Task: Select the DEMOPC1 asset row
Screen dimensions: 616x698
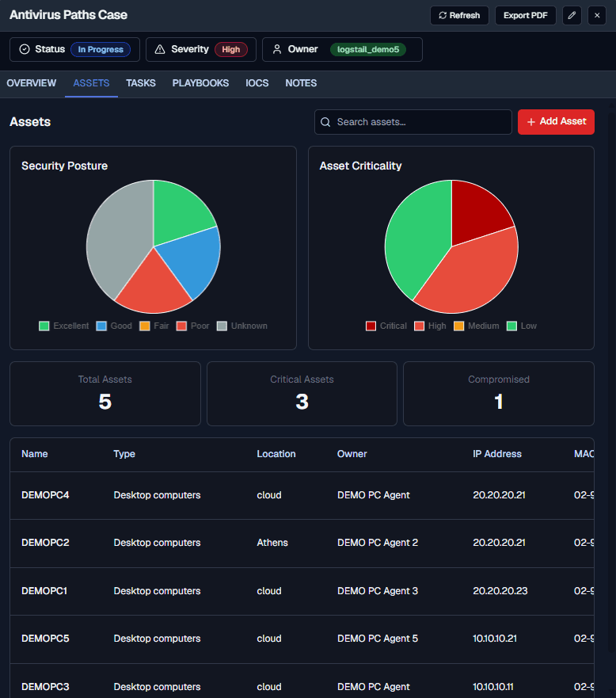Action: (x=302, y=591)
